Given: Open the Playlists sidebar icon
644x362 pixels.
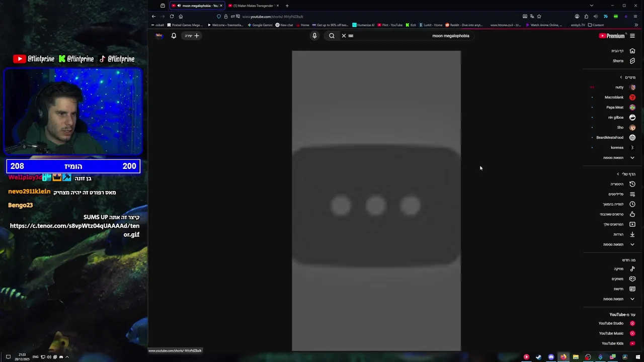Looking at the screenshot, I should [x=632, y=194].
